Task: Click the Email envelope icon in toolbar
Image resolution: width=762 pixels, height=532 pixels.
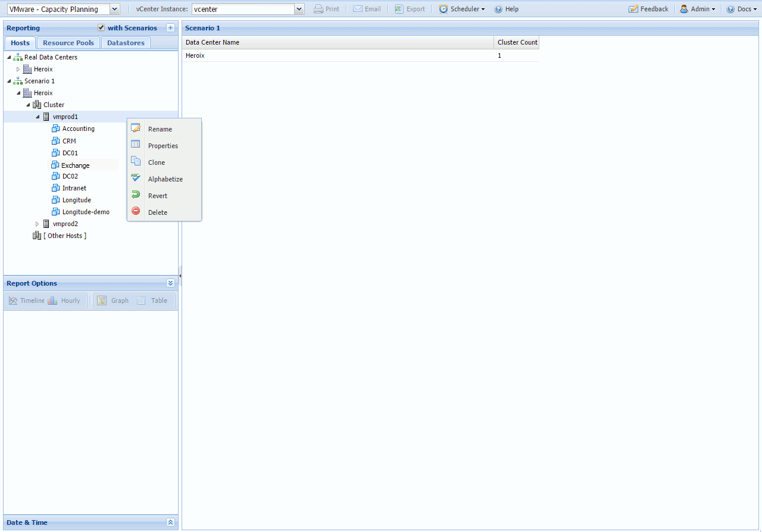Action: click(x=358, y=9)
